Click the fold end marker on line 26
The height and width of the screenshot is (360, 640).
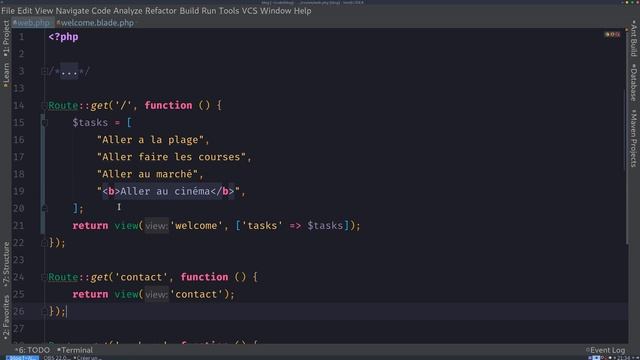click(44, 311)
